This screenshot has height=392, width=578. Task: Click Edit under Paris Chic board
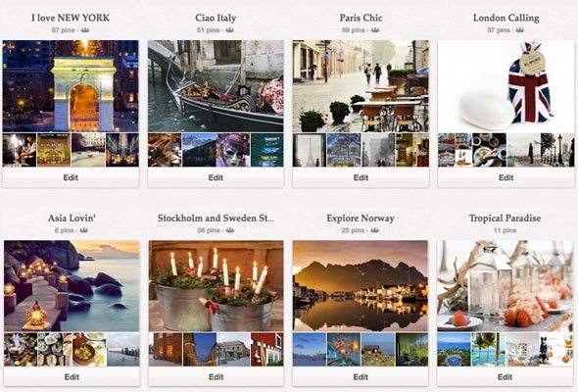pyautogui.click(x=361, y=177)
